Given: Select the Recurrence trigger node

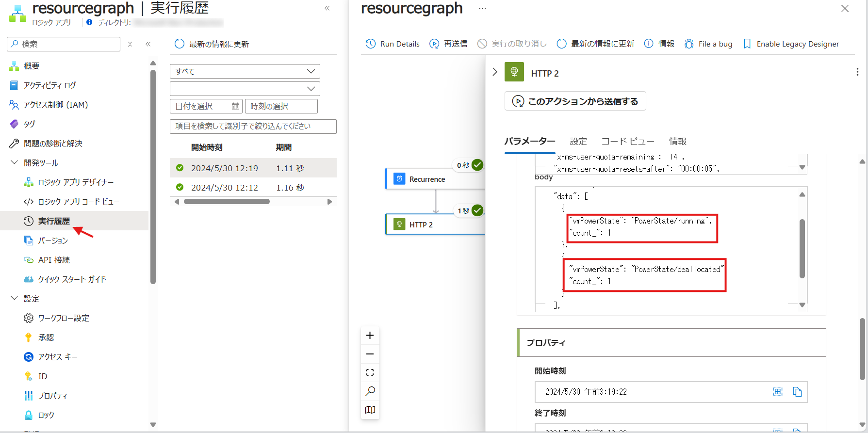Looking at the screenshot, I should (x=435, y=179).
